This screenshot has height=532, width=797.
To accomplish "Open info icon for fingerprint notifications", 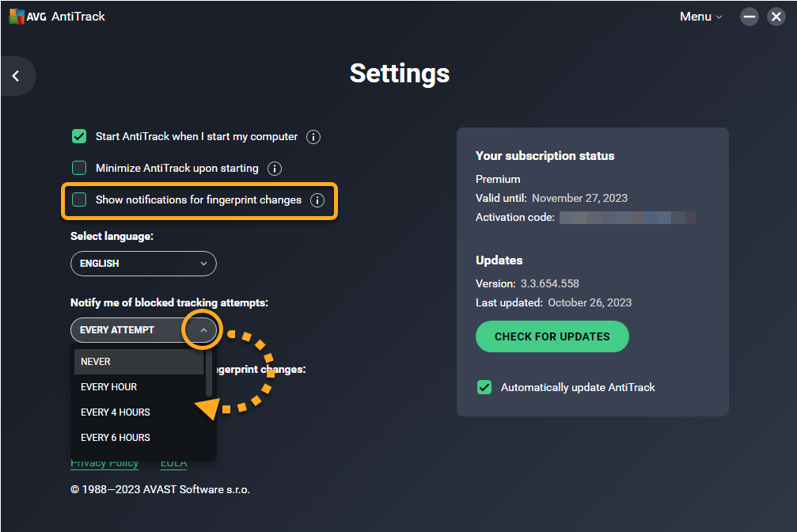I will 317,200.
